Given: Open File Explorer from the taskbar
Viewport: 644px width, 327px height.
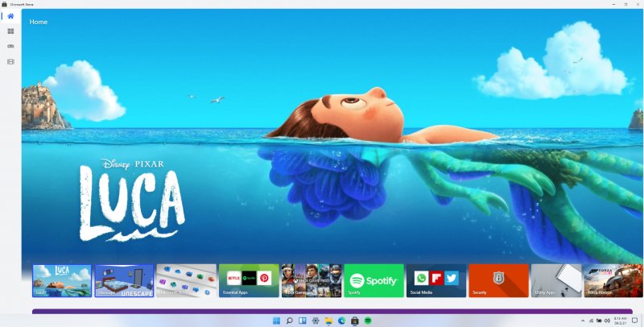Looking at the screenshot, I should (x=328, y=321).
